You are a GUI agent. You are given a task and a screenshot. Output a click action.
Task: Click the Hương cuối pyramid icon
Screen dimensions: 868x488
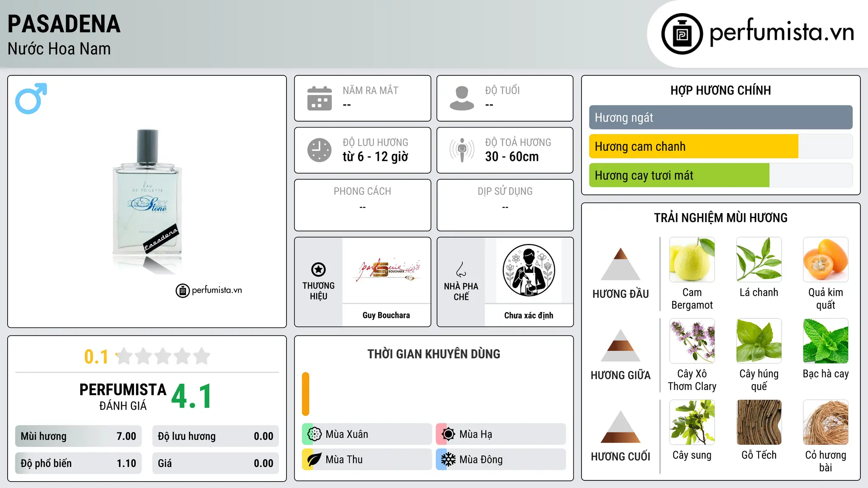pyautogui.click(x=620, y=426)
